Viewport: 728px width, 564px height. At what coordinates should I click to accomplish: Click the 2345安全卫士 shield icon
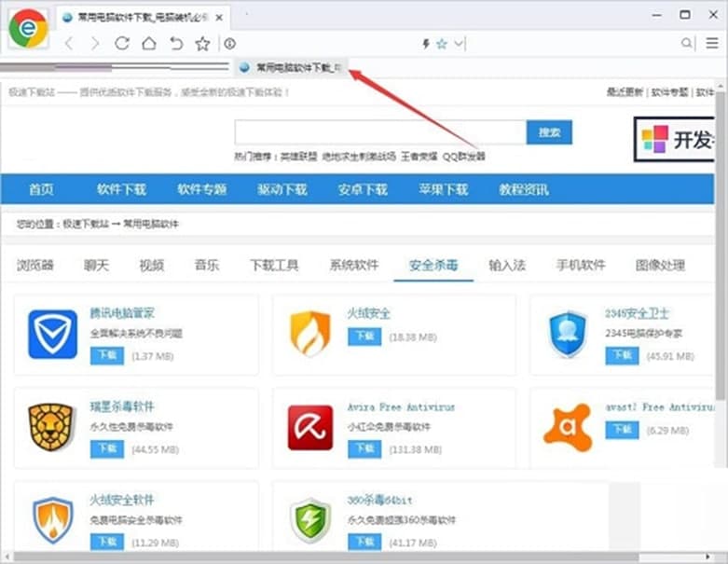568,335
